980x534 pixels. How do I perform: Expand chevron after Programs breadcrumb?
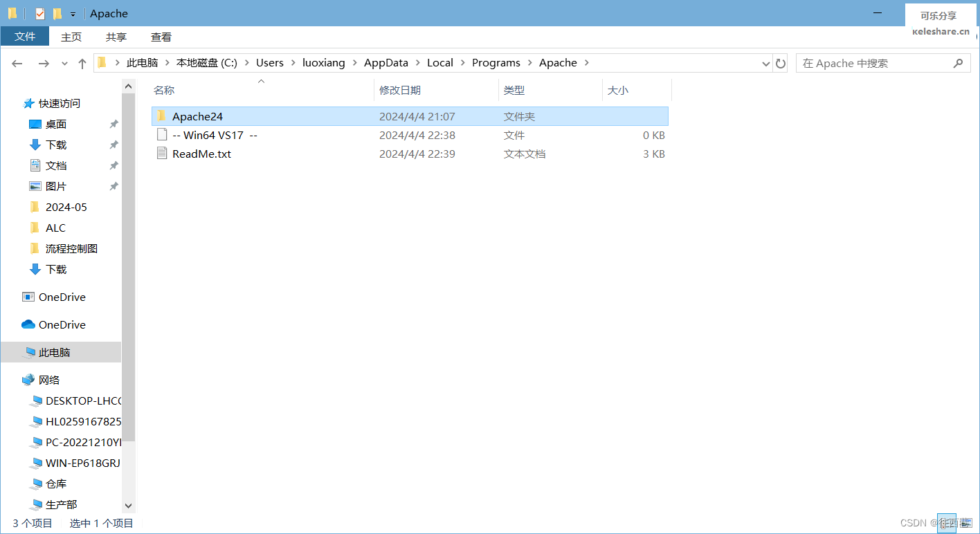coord(530,63)
